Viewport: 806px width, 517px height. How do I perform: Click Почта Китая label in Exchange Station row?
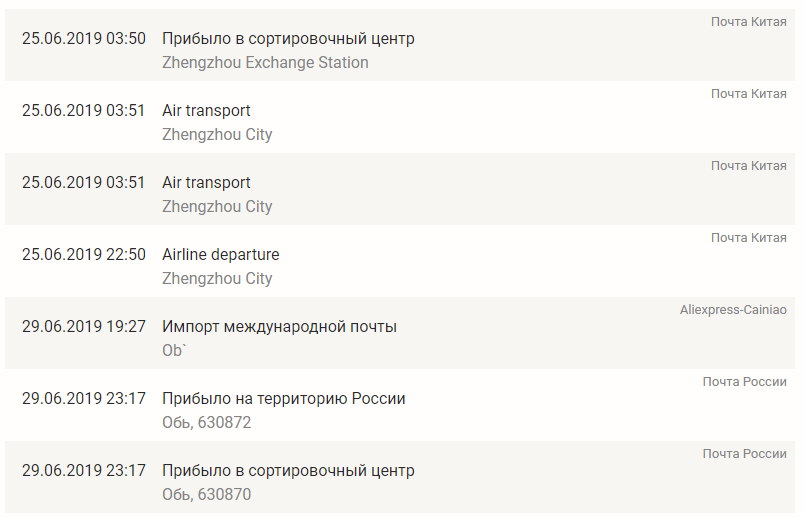tap(749, 21)
